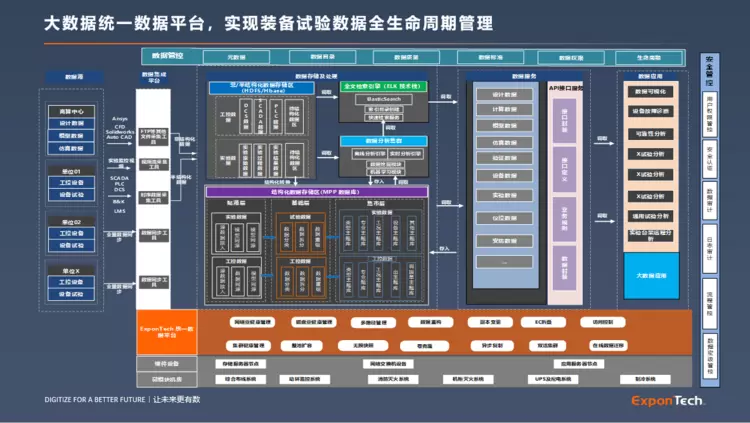This screenshot has width=750, height=423.
Task: Click the blue 大数据应用 block
Action: [649, 274]
